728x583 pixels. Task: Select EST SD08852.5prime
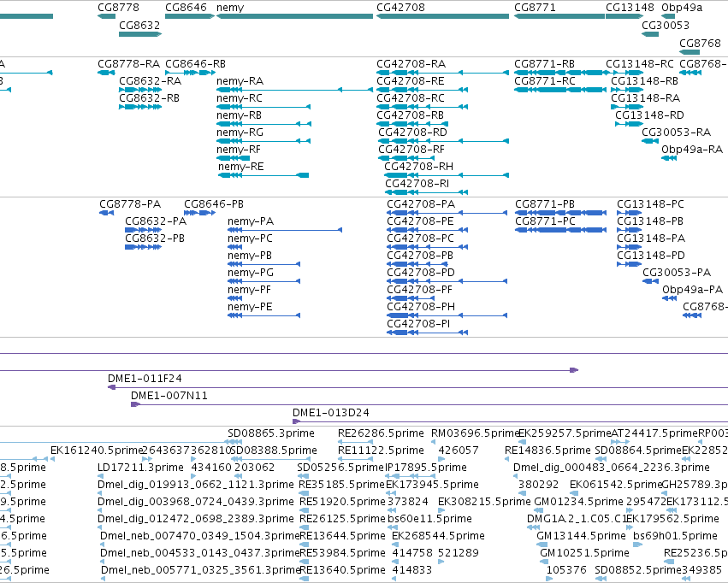point(638,570)
